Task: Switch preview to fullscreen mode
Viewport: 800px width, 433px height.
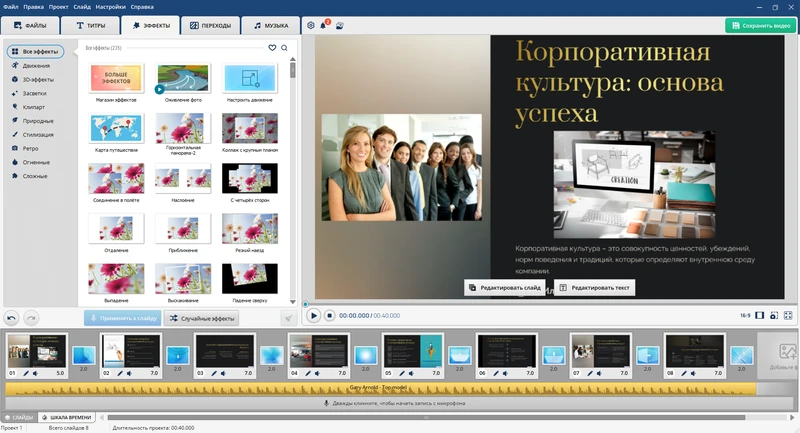Action: coord(788,316)
